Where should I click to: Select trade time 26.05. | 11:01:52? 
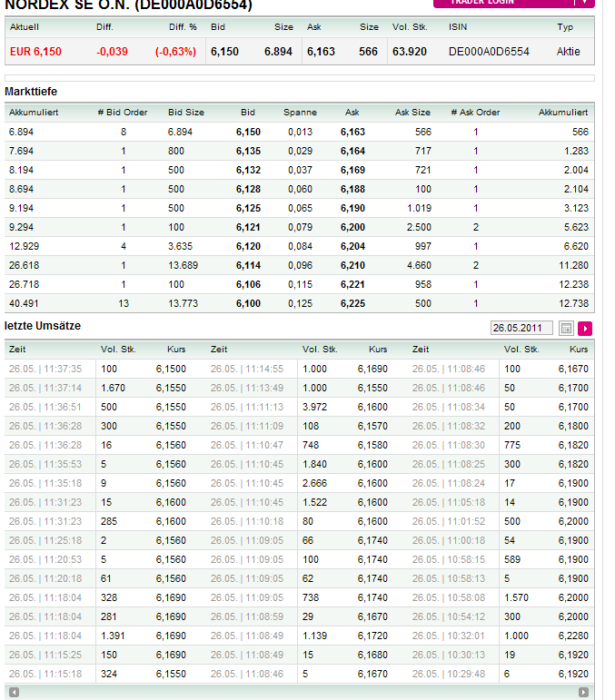click(449, 521)
